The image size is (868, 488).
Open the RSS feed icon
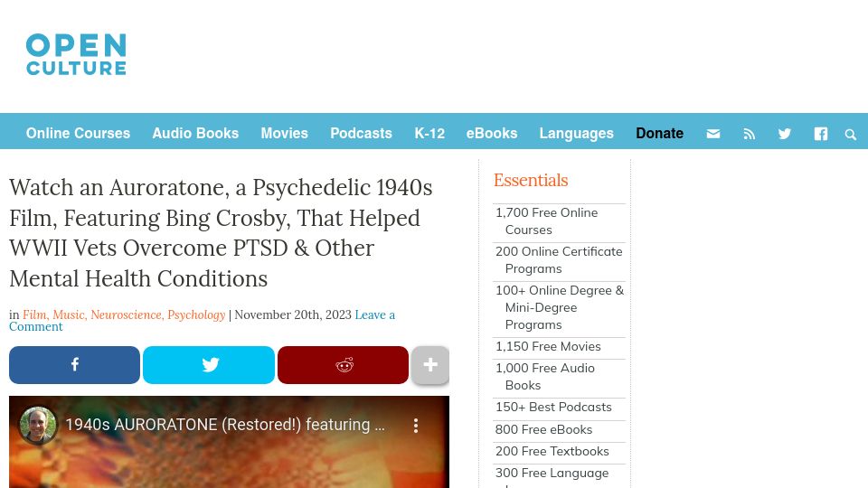point(749,134)
